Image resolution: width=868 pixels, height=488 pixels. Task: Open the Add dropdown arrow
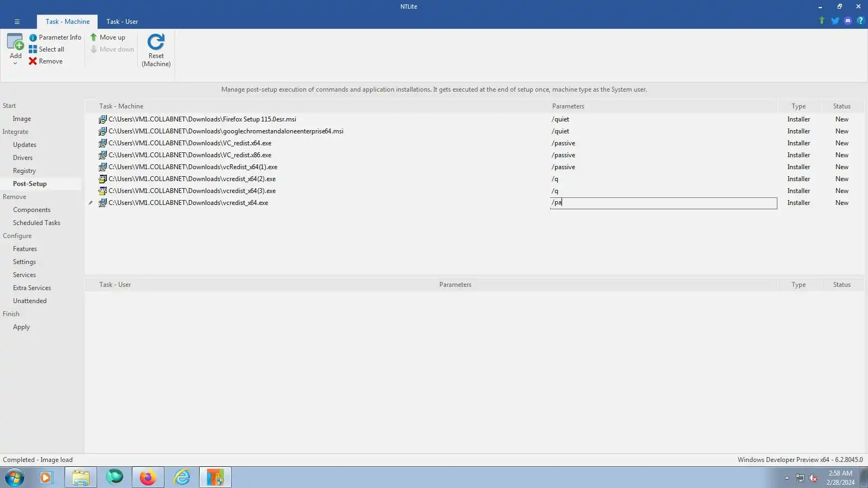coord(15,63)
